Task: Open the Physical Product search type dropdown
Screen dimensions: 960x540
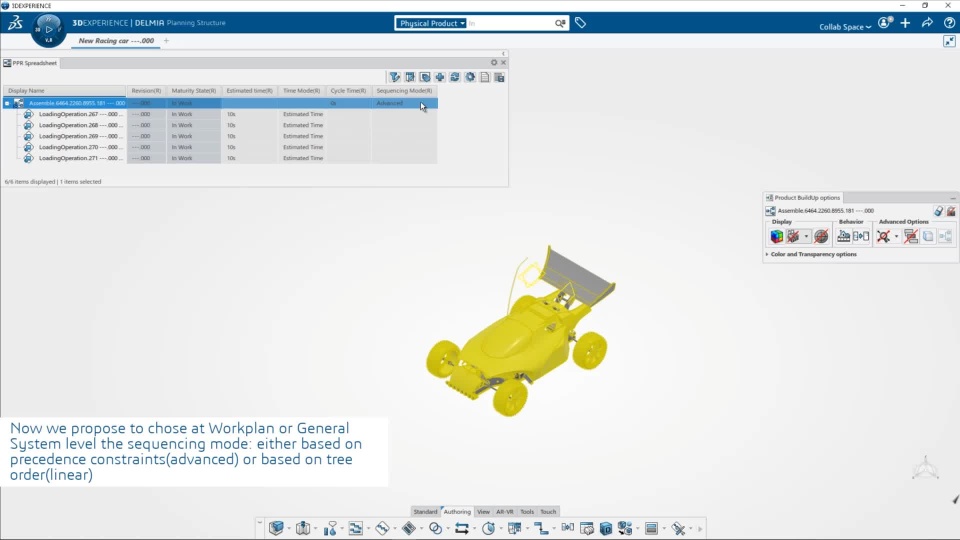Action: pos(431,23)
